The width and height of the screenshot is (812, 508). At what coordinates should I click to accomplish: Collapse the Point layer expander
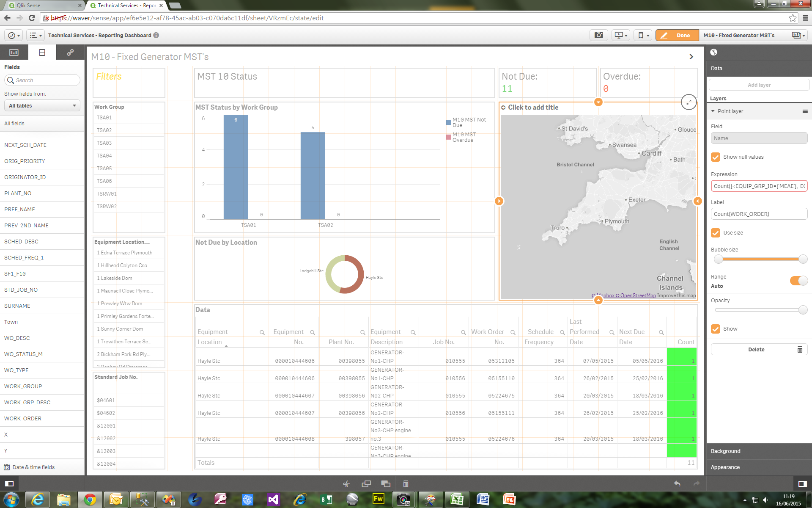(713, 111)
